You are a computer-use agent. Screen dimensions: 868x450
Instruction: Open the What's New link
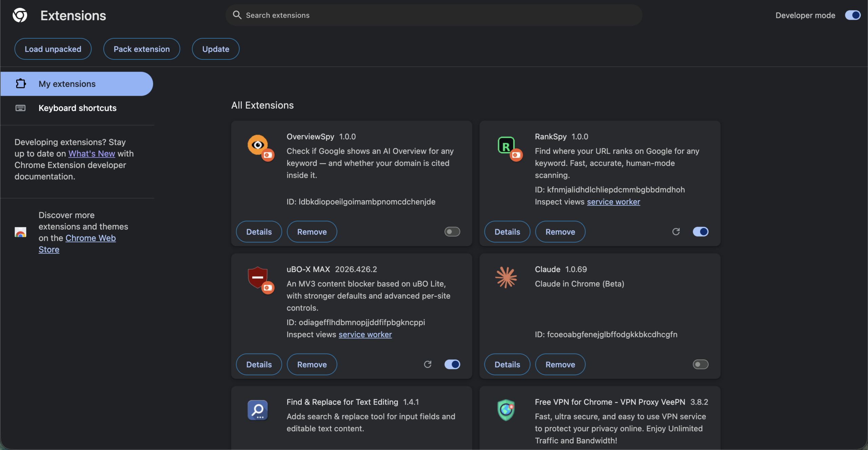tap(92, 153)
